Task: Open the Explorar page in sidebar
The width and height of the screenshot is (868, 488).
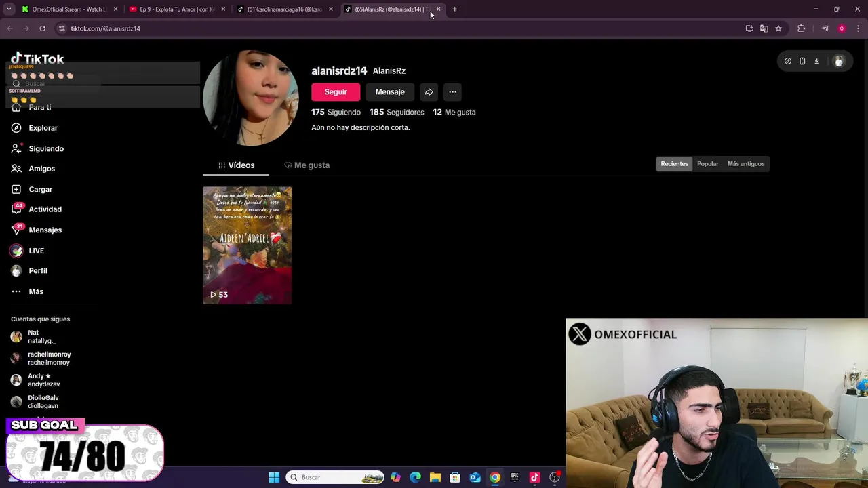Action: 35,128
